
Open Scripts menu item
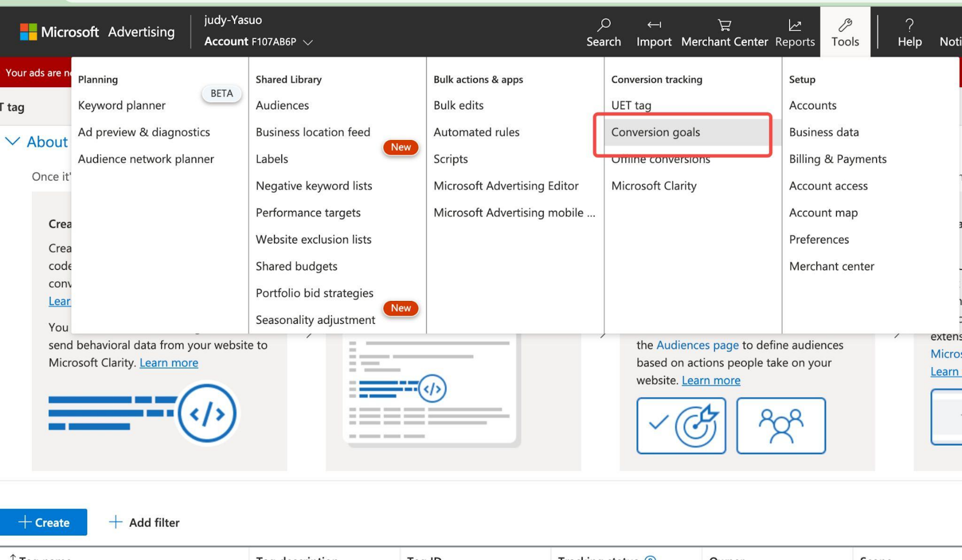click(x=450, y=159)
